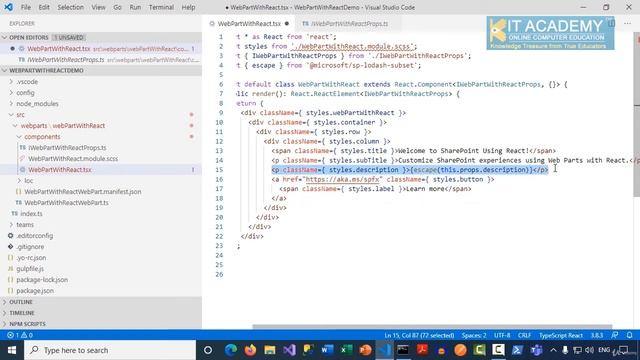Click TypeScript version 3.8.3 in status bar
This screenshot has width=640, height=360.
[x=597, y=335]
